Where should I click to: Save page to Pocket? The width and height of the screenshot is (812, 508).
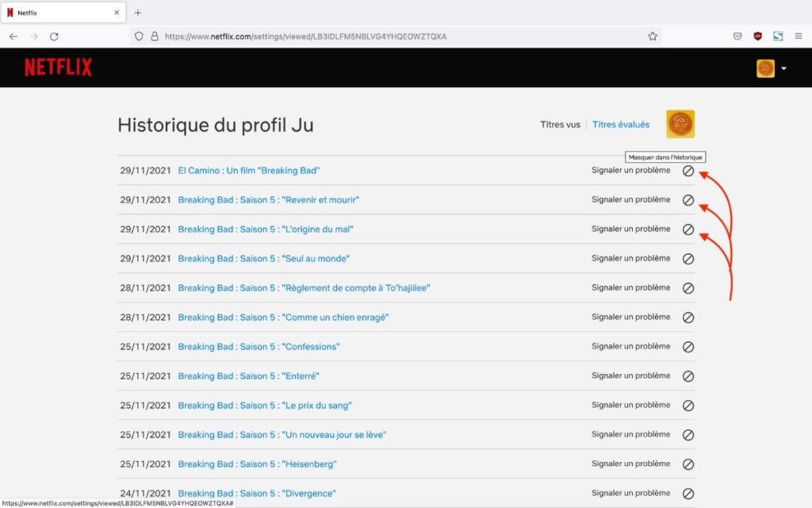(x=737, y=37)
